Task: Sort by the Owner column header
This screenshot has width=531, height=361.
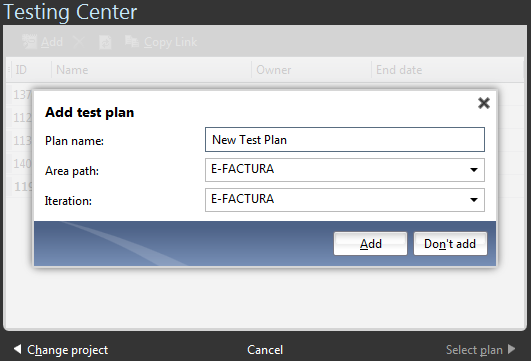Action: (x=274, y=70)
